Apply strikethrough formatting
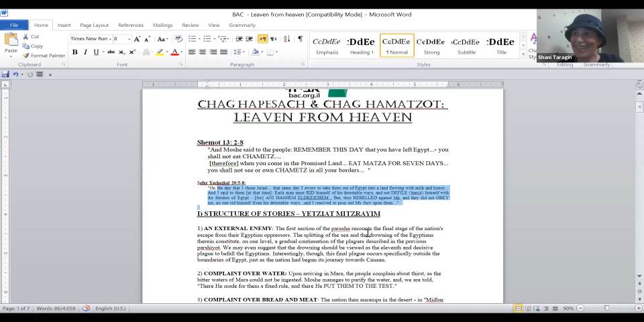644x322 pixels. coord(111,52)
